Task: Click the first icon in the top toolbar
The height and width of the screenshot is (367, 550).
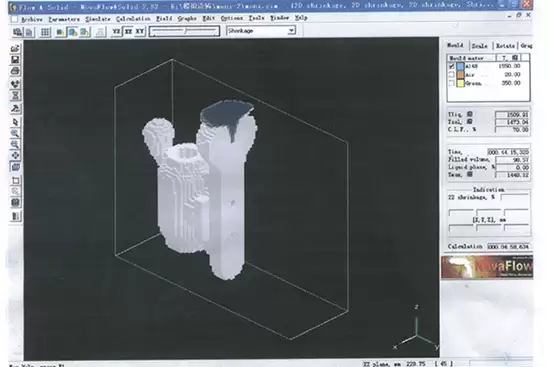Action: 17,32
